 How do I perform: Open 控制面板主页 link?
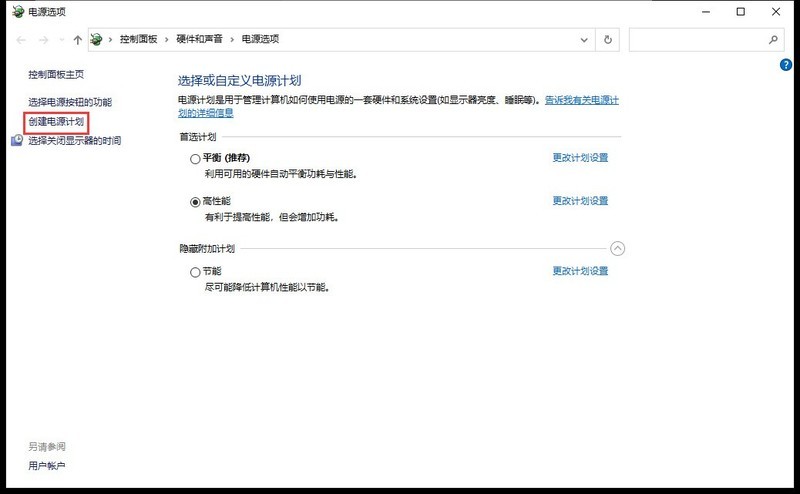[x=56, y=75]
